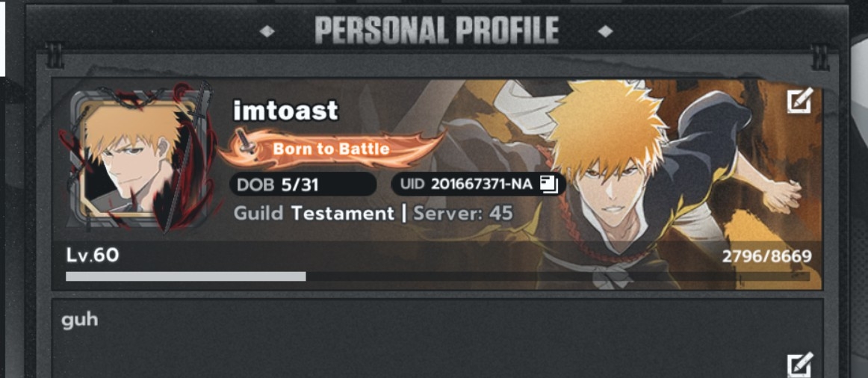Screen dimensions: 868x378
Task: Select the 2796/8669 experience counter
Action: tap(766, 256)
